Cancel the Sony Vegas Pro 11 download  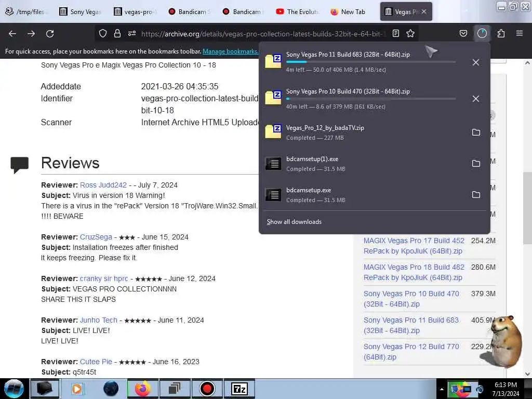click(476, 62)
